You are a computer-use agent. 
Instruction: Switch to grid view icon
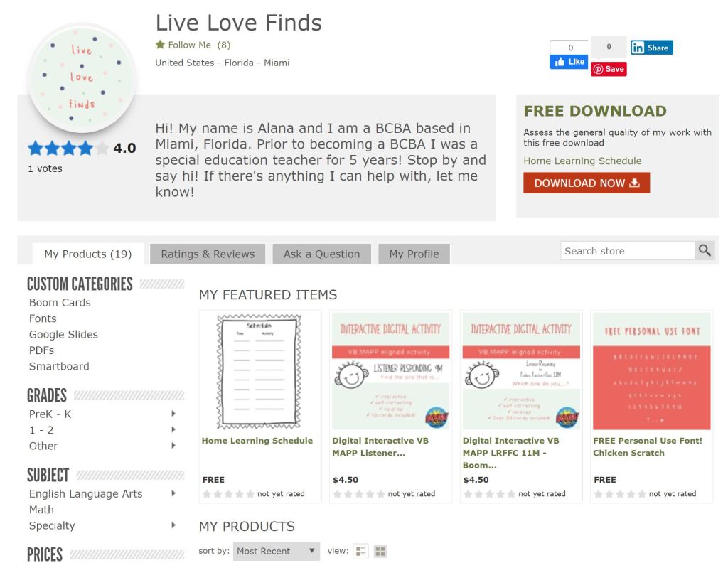pyautogui.click(x=380, y=552)
